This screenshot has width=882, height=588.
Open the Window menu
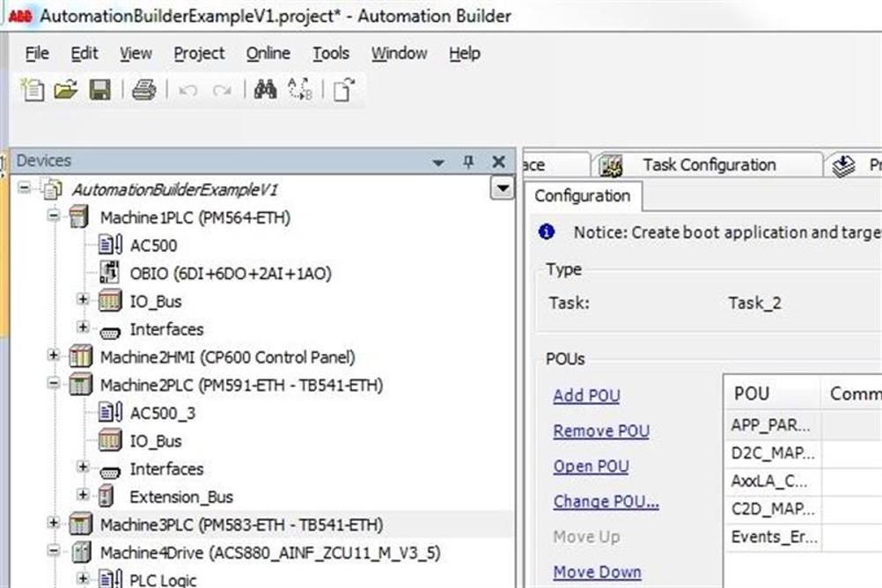399,54
